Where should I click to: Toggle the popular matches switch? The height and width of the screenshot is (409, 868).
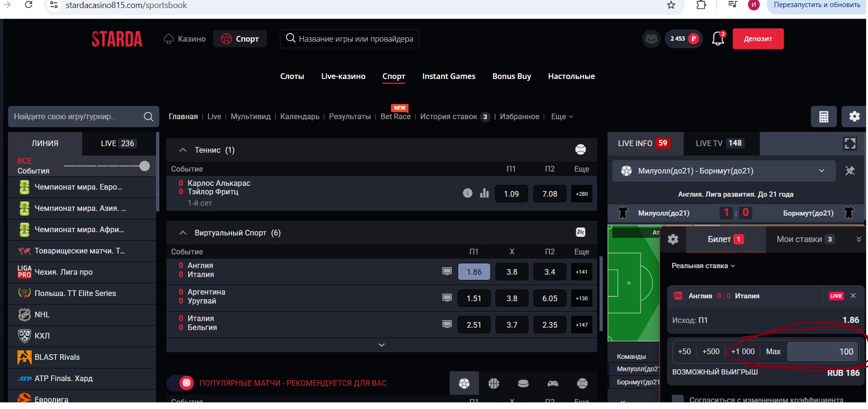(x=182, y=383)
